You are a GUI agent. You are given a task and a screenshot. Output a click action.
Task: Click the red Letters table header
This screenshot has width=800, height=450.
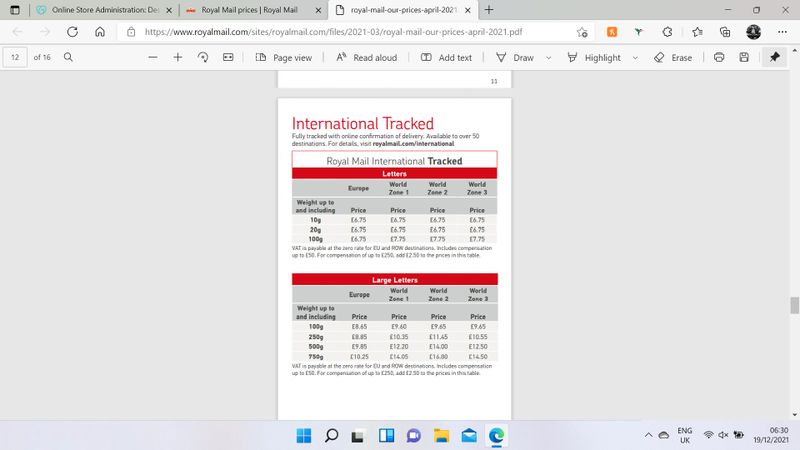394,173
